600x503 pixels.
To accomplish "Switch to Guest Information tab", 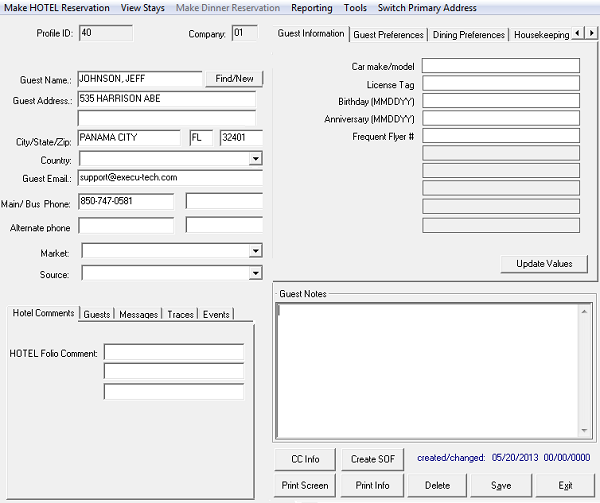I will click(311, 34).
